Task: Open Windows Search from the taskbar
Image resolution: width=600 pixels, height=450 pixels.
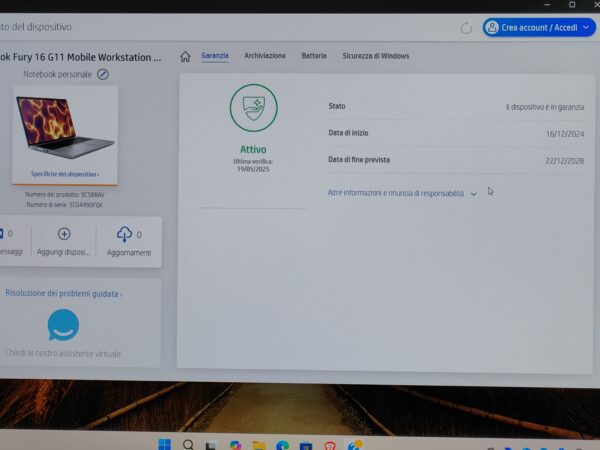Action: (x=188, y=445)
